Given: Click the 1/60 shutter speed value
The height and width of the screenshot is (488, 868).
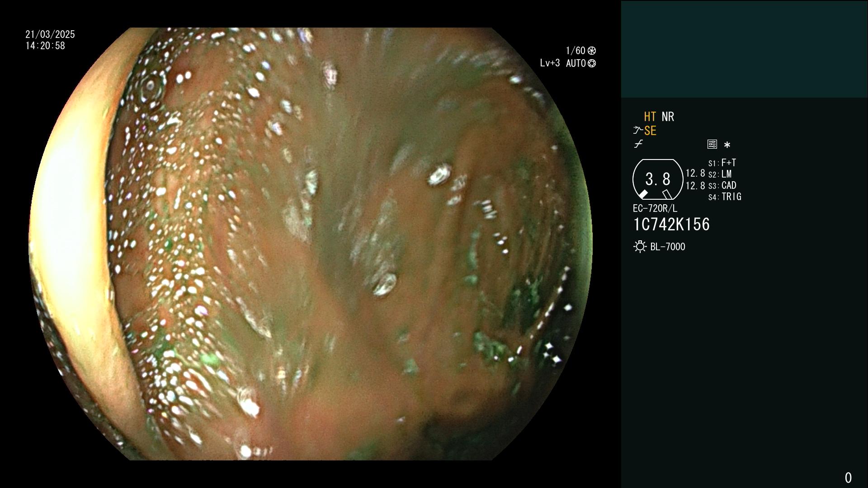Looking at the screenshot, I should (x=576, y=51).
